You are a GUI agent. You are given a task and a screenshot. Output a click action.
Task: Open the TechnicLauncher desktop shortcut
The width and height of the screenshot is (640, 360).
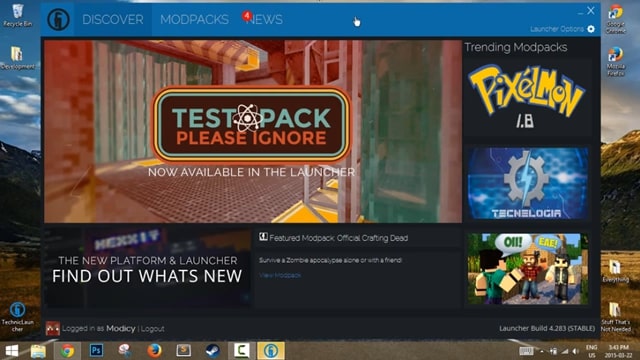17,317
